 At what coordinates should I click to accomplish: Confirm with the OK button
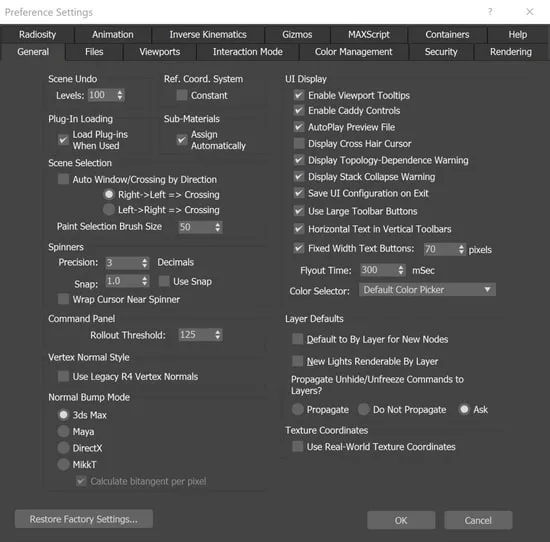click(401, 520)
